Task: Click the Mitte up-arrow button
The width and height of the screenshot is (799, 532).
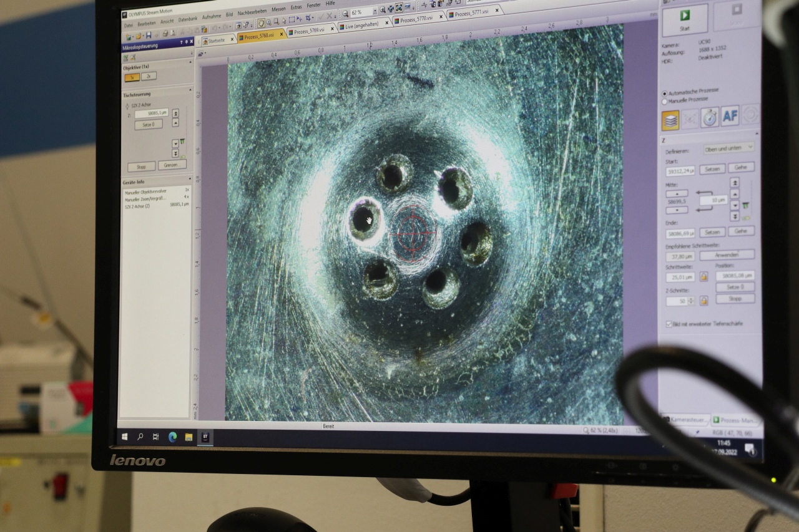Action: click(x=677, y=193)
